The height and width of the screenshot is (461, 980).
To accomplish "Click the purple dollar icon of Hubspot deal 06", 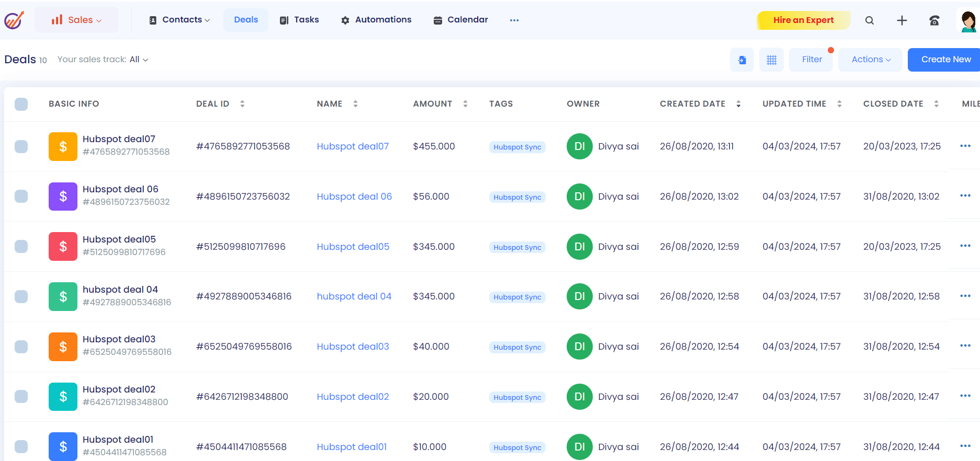I will [63, 197].
